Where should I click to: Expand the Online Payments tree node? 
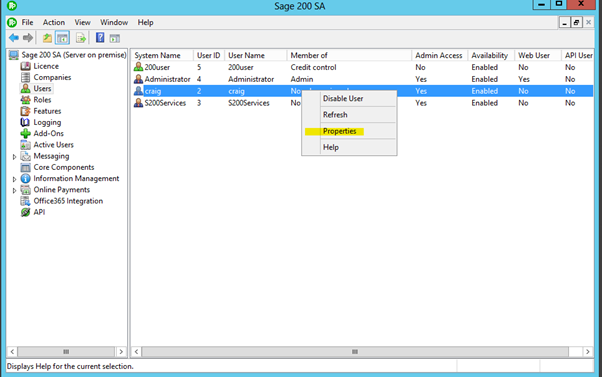pyautogui.click(x=14, y=190)
